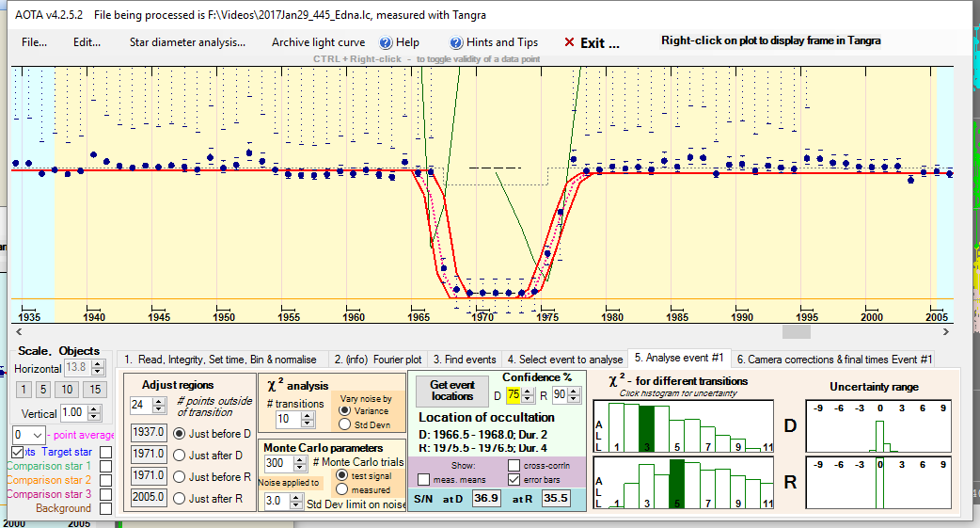
Task: Adjust Std Dev limit on noise spinner
Action: point(296,501)
